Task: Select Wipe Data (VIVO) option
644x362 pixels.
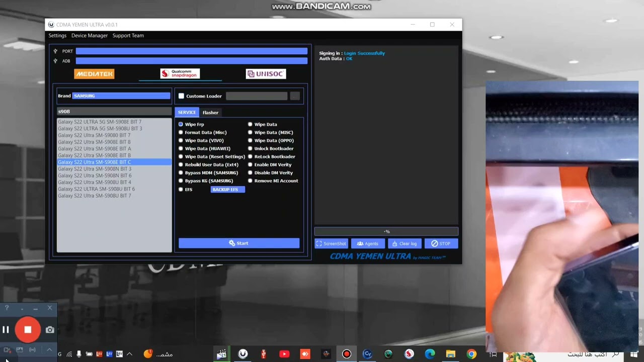Action: (201, 140)
